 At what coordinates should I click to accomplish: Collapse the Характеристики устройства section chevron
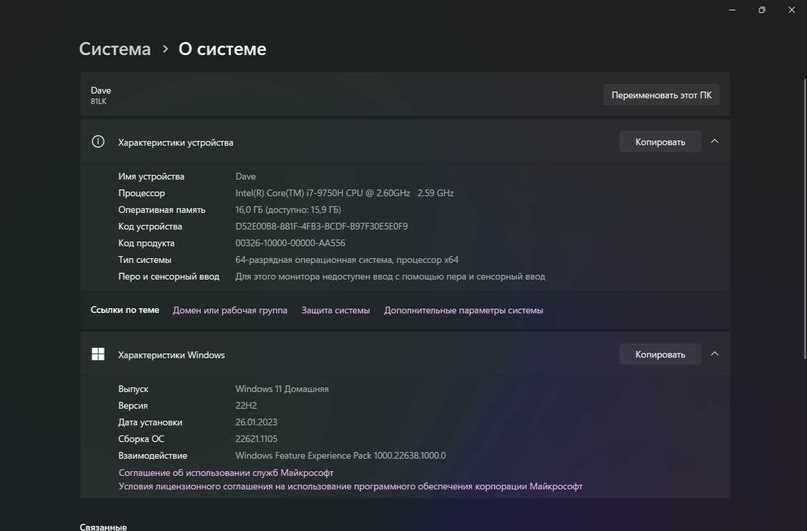click(x=714, y=141)
